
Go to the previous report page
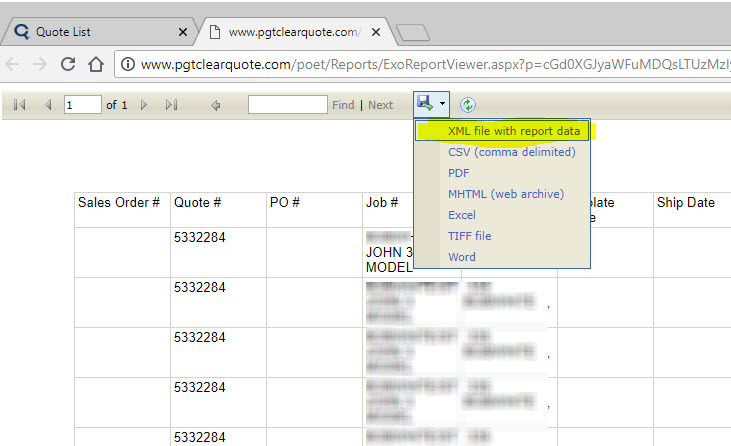[x=47, y=105]
